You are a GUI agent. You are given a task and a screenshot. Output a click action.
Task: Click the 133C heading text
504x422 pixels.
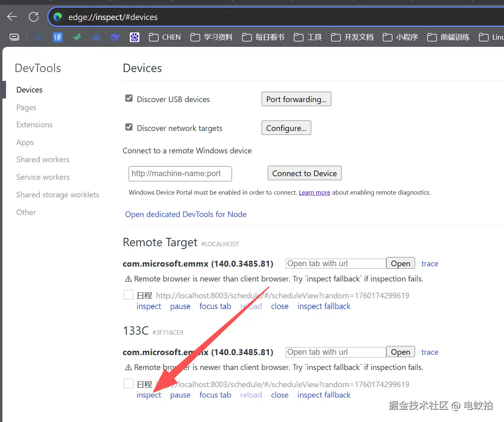pos(136,331)
